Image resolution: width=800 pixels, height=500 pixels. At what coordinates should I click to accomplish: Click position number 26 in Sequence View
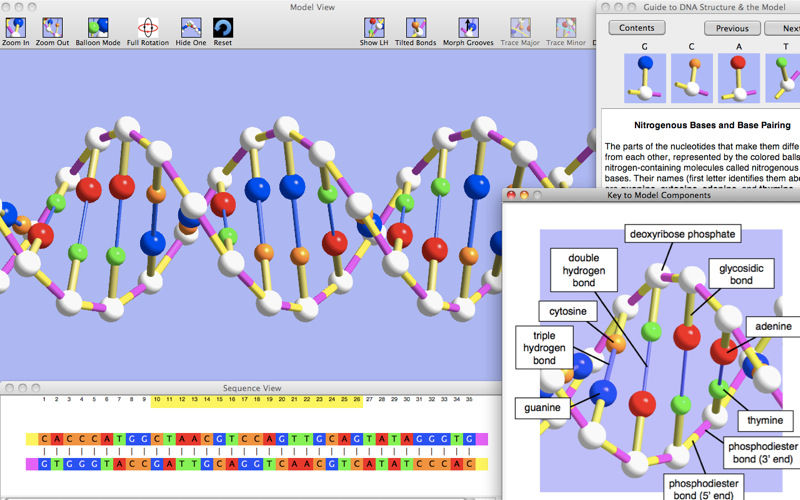(357, 399)
